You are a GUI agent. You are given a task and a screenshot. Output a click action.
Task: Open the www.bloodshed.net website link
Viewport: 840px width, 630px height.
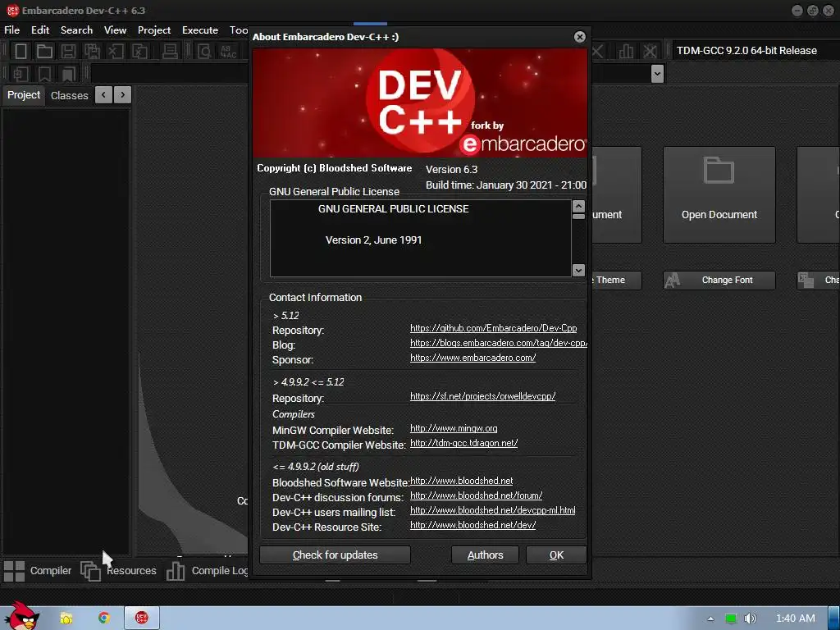click(x=461, y=481)
